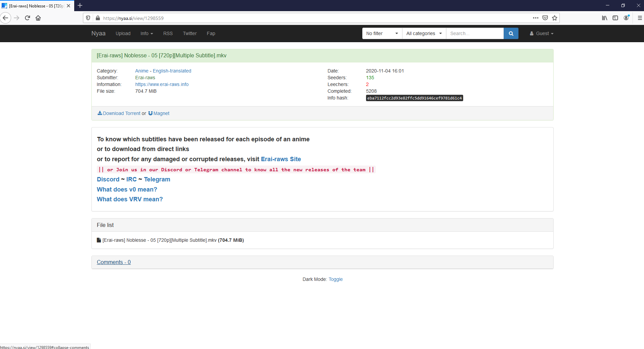Image resolution: width=644 pixels, height=349 pixels.
Task: Expand the Info menu
Action: pos(146,33)
